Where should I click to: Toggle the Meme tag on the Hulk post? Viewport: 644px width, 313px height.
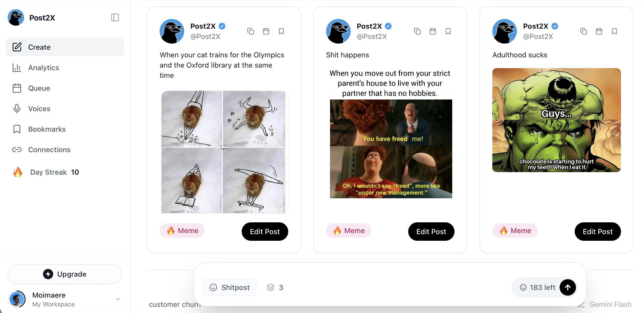coord(515,230)
